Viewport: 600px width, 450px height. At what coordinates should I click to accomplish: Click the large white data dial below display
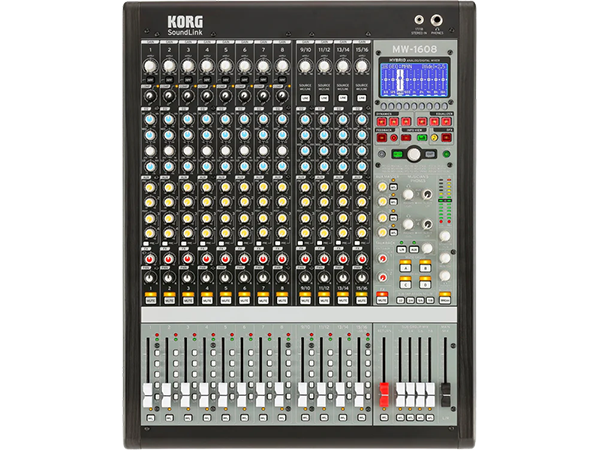(x=414, y=154)
